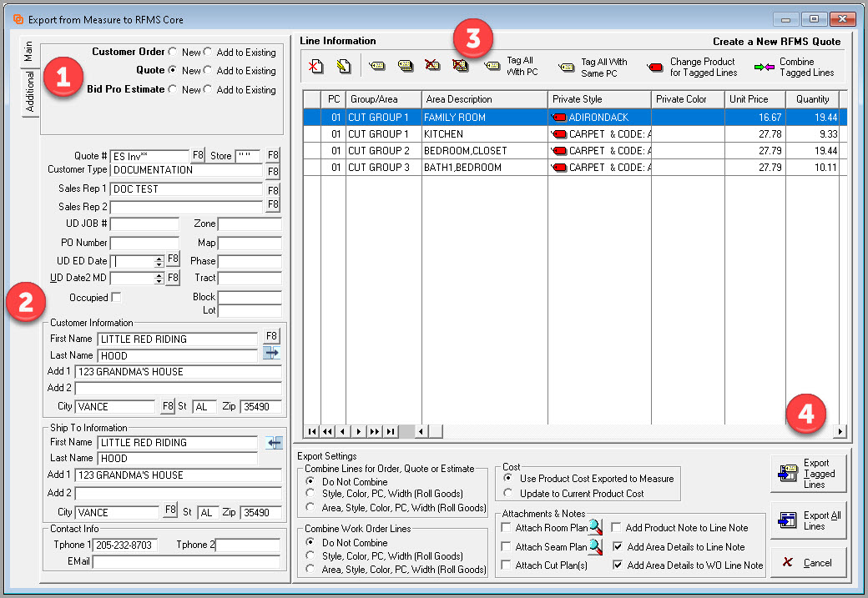Click the PO Number input field
The height and width of the screenshot is (598, 868).
click(x=144, y=243)
